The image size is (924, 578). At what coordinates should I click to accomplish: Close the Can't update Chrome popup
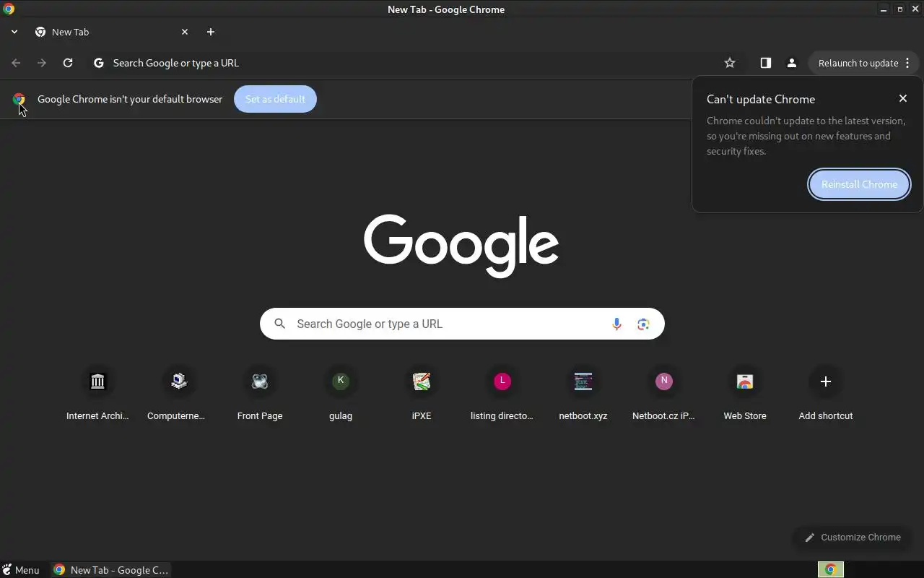tap(903, 98)
